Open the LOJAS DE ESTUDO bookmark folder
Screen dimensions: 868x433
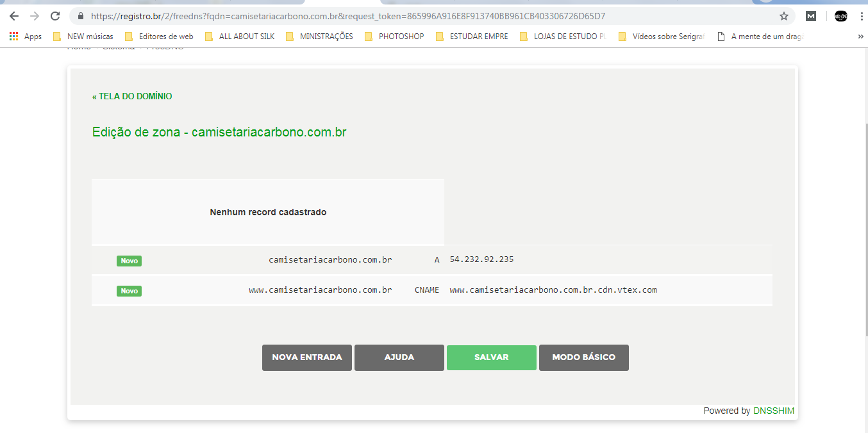click(x=563, y=37)
